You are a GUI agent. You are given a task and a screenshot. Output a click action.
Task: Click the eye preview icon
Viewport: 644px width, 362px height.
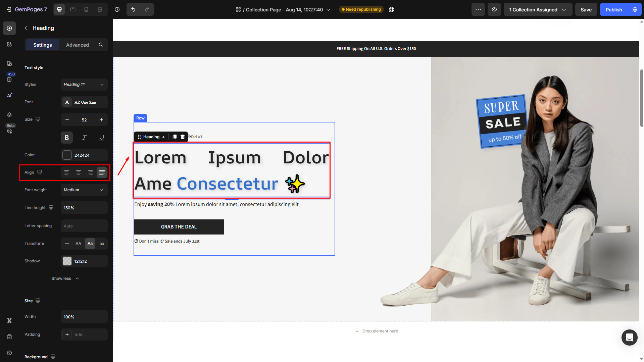pos(494,9)
